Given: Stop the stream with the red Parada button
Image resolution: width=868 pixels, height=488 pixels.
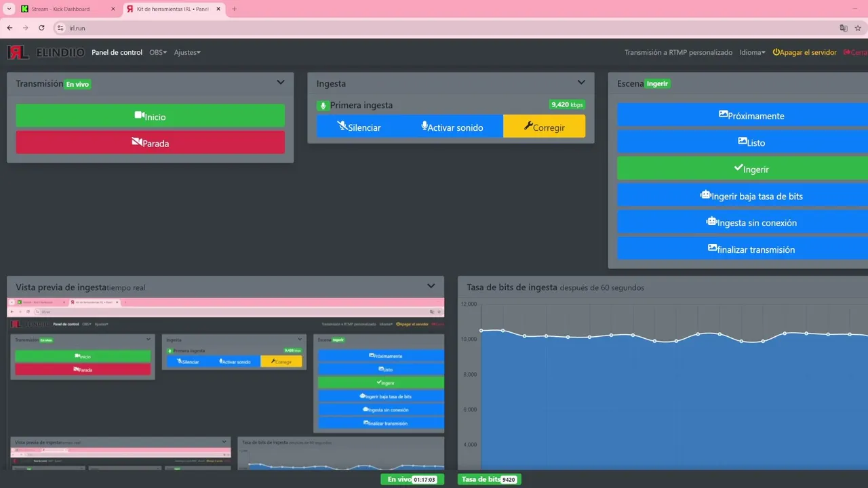Looking at the screenshot, I should 150,142.
